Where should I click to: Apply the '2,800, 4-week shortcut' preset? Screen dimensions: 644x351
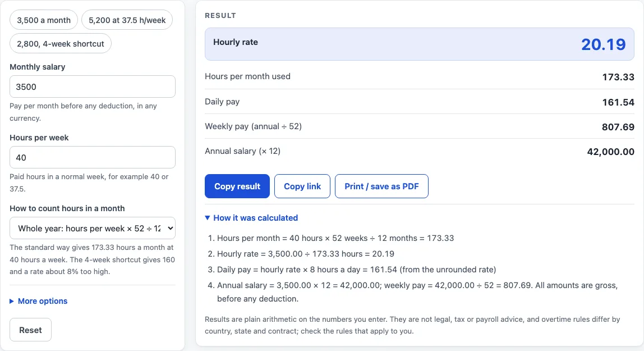tap(61, 44)
